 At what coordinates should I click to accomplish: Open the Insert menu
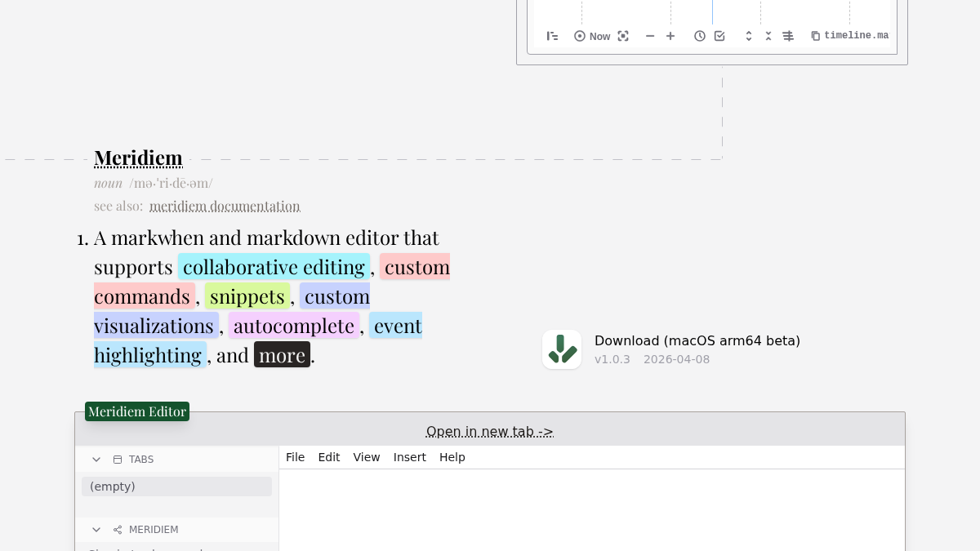(410, 457)
